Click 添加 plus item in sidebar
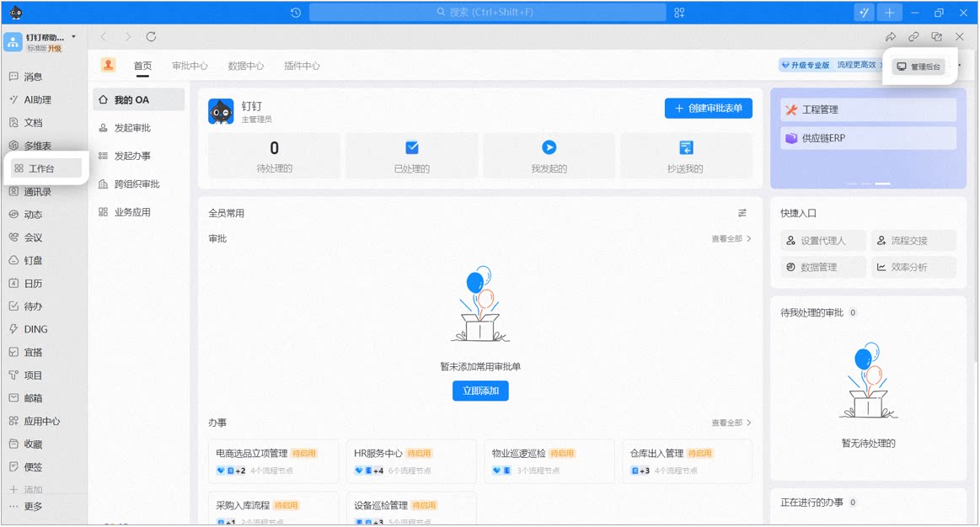Screen dimensions: 980x527 26,489
